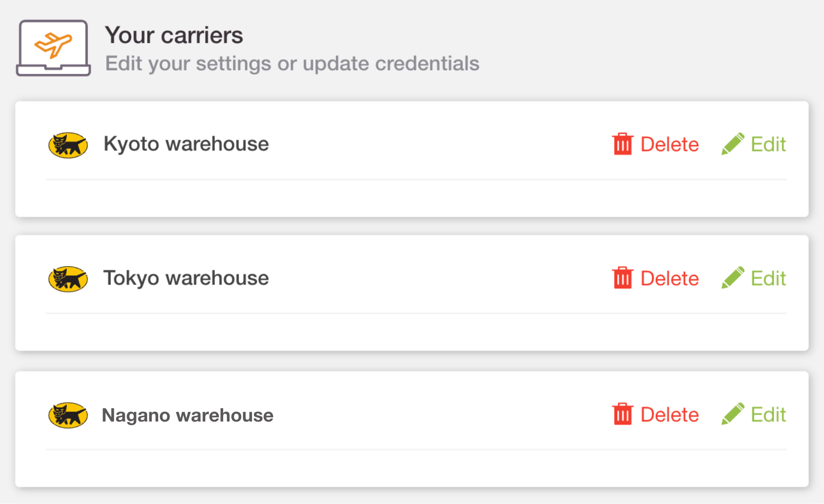Image resolution: width=824 pixels, height=504 pixels.
Task: Click green pencil icon for Nagano warehouse
Action: [x=733, y=414]
